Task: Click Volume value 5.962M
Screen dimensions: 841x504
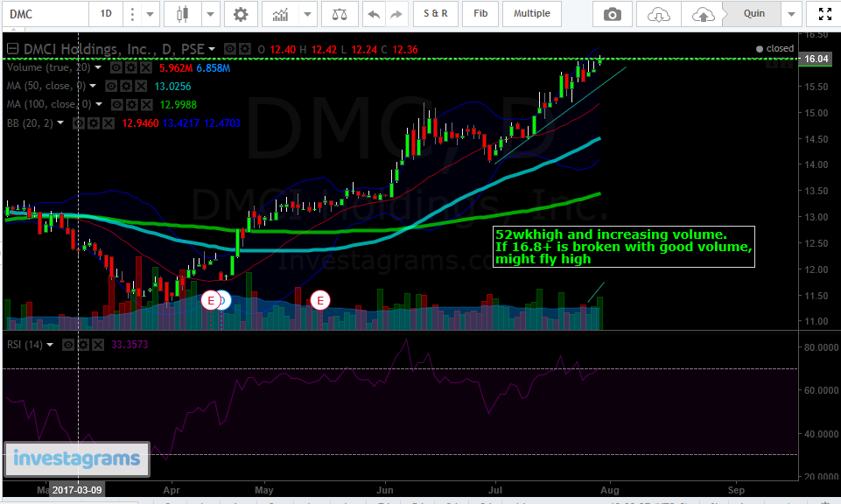Action: coord(175,68)
